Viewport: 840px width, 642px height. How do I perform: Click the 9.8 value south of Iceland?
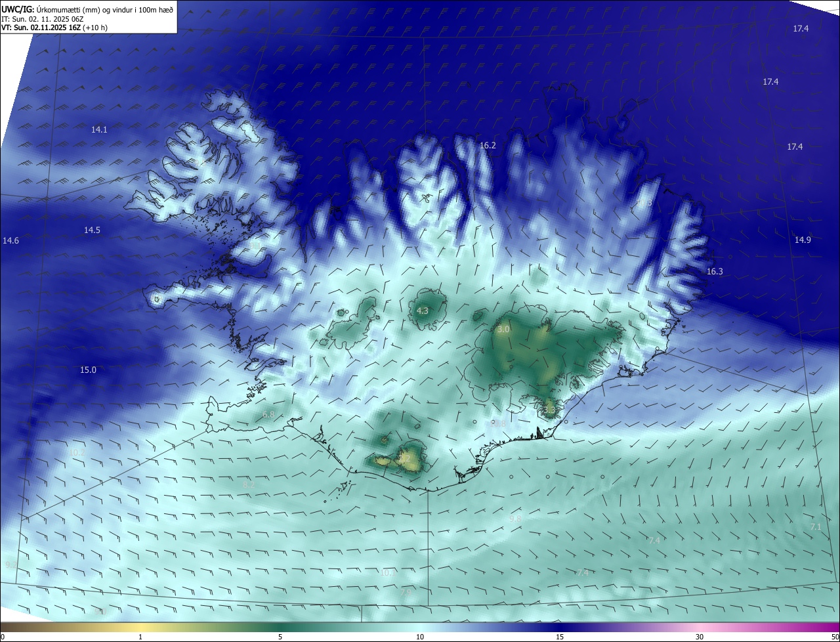coord(515,519)
